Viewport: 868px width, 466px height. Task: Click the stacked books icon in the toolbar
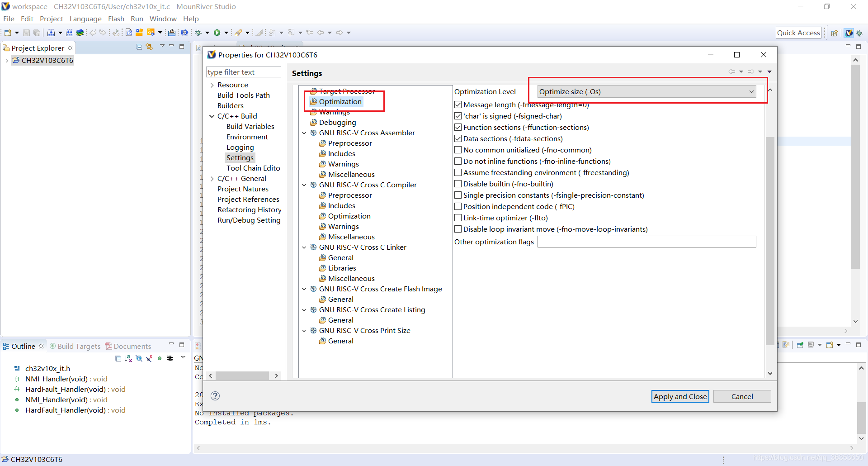pos(80,33)
